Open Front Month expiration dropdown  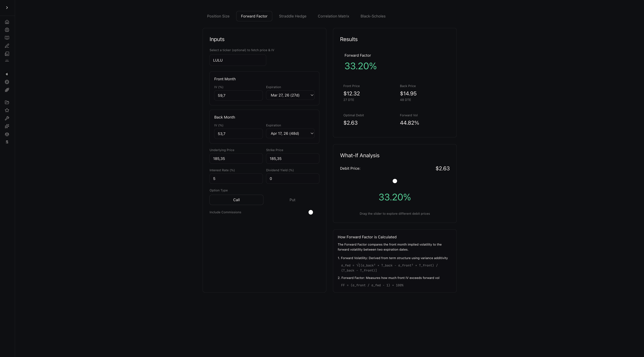290,95
